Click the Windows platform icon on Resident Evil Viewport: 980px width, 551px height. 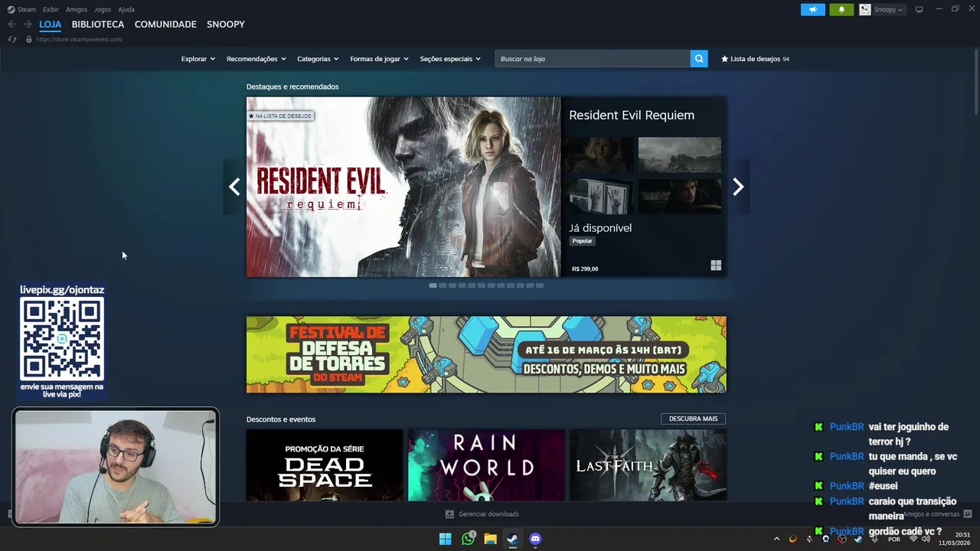tap(716, 266)
